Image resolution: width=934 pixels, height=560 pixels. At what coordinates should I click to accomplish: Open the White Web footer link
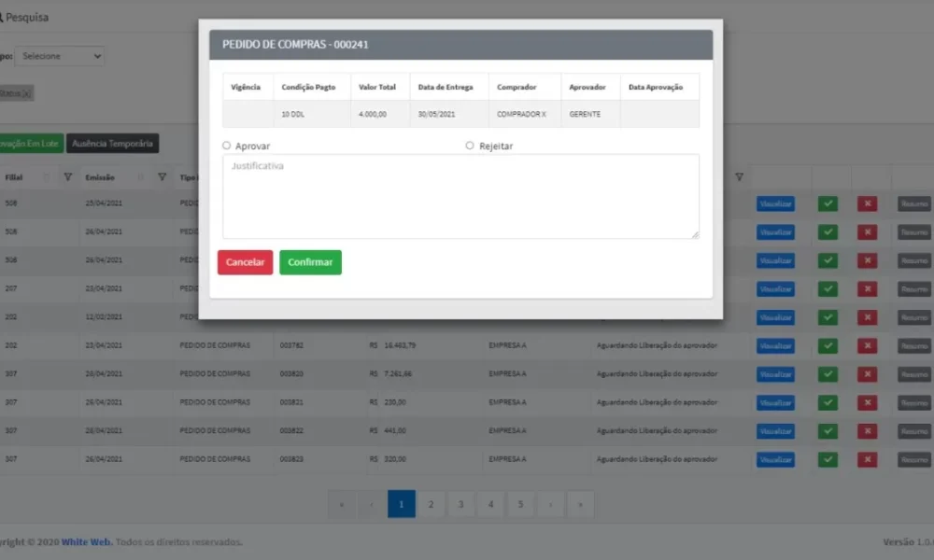coord(86,542)
